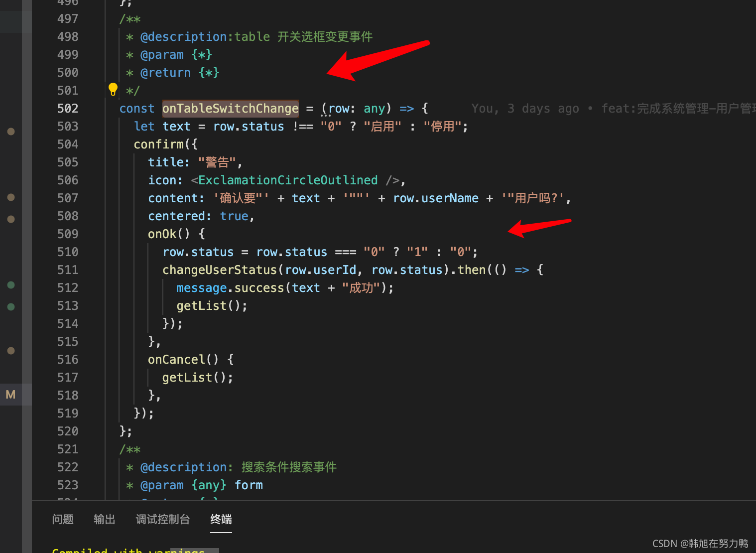Click the ExclamationCircleOutlined component name
Image resolution: width=756 pixels, height=553 pixels.
[288, 180]
